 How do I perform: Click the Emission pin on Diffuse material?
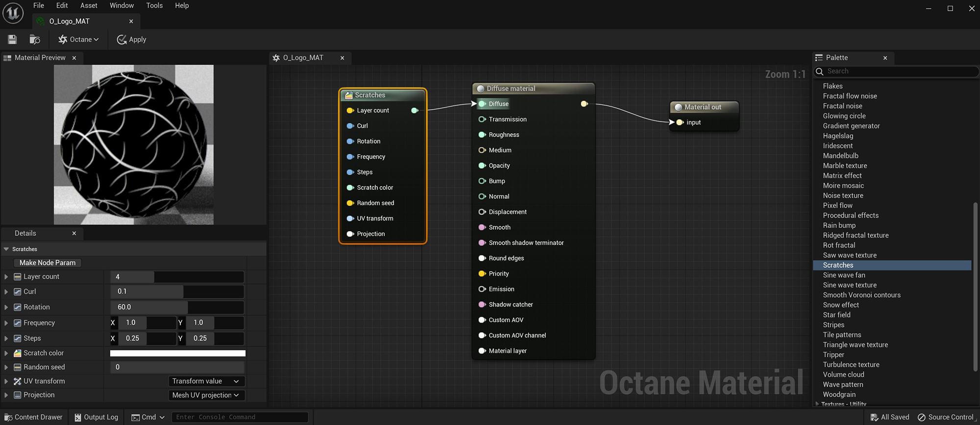[482, 289]
